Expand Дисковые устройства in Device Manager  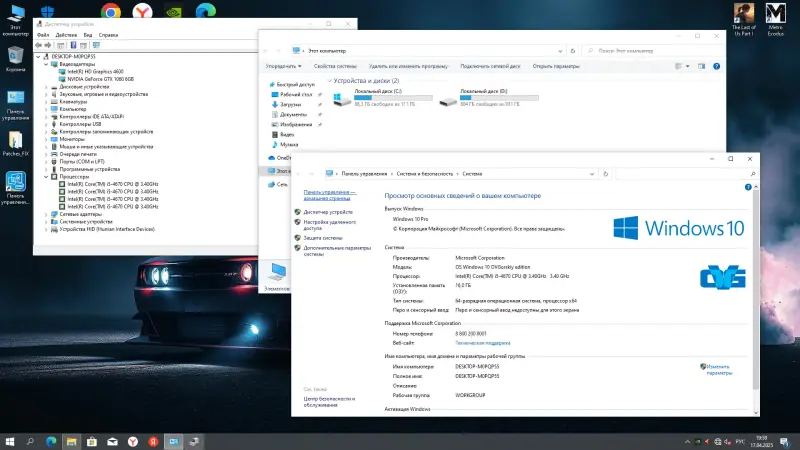pyautogui.click(x=46, y=87)
